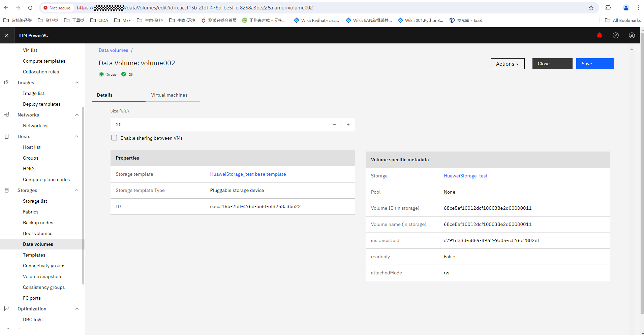Viewport: 644px width, 335px height.
Task: Close the navigation menu with the X icon
Action: [7, 35]
